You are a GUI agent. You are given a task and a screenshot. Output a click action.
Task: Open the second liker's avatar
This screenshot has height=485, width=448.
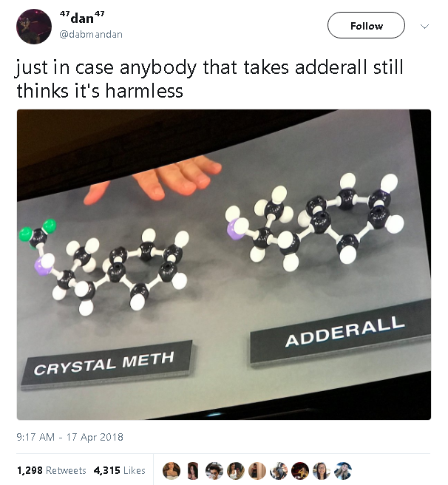[193, 471]
